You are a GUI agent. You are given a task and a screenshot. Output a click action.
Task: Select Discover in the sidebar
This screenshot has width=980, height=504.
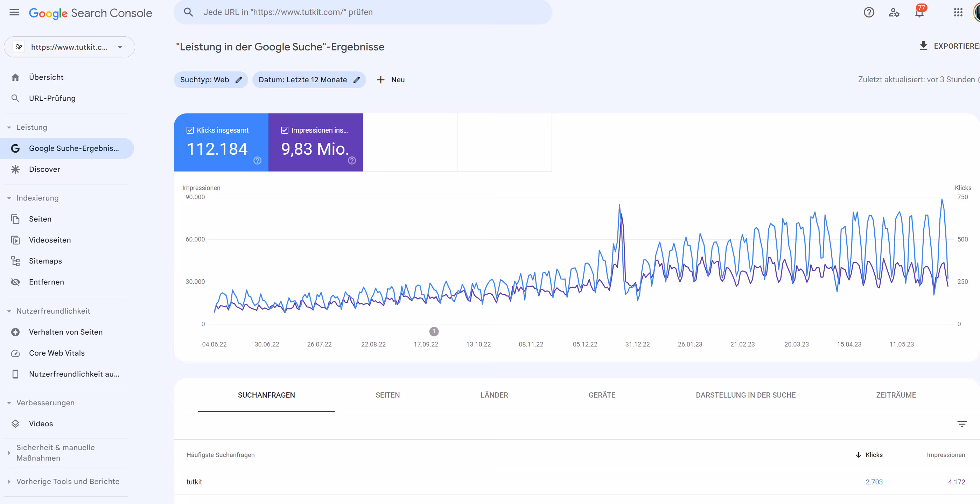click(x=44, y=169)
